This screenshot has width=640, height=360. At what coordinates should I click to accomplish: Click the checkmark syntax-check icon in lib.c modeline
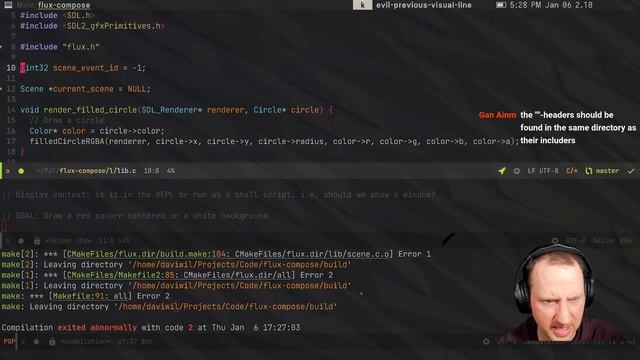coord(631,171)
